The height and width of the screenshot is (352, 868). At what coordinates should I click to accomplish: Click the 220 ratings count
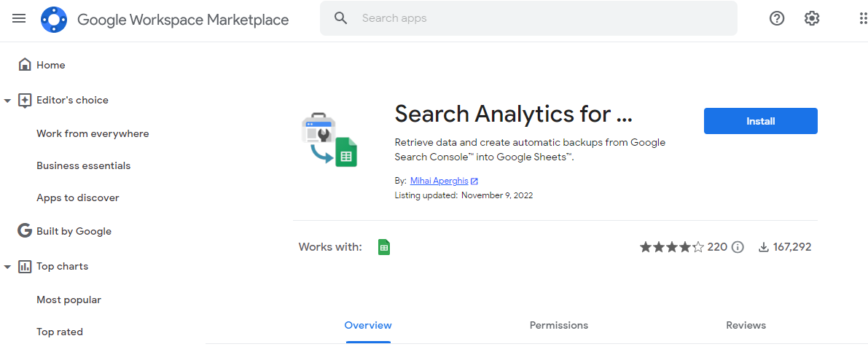click(717, 247)
